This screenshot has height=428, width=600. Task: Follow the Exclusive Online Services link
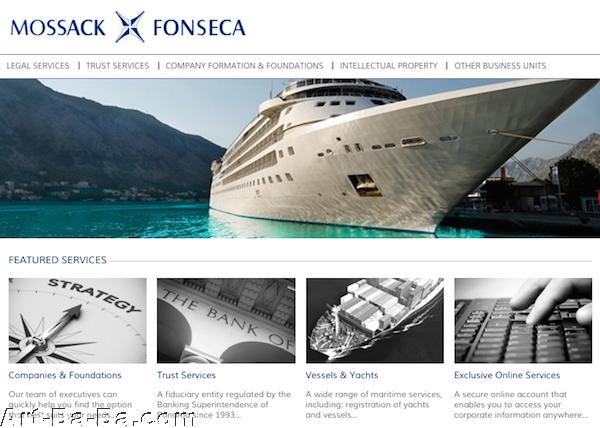(x=507, y=375)
